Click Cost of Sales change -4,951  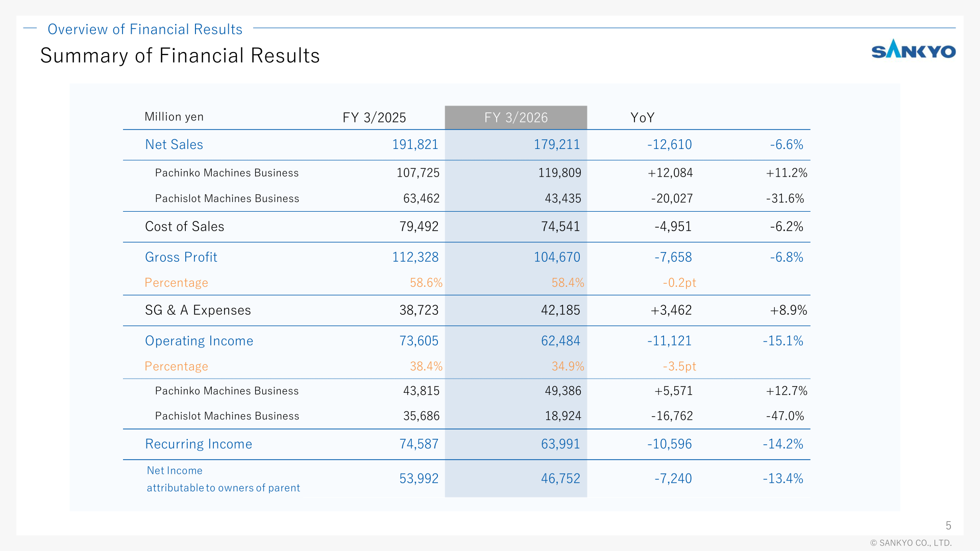673,227
